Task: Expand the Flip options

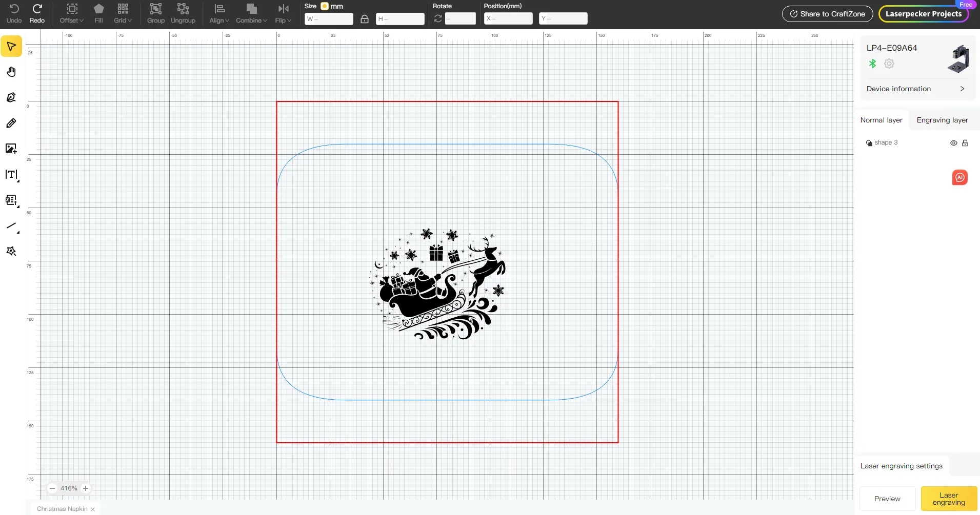Action: coord(283,13)
